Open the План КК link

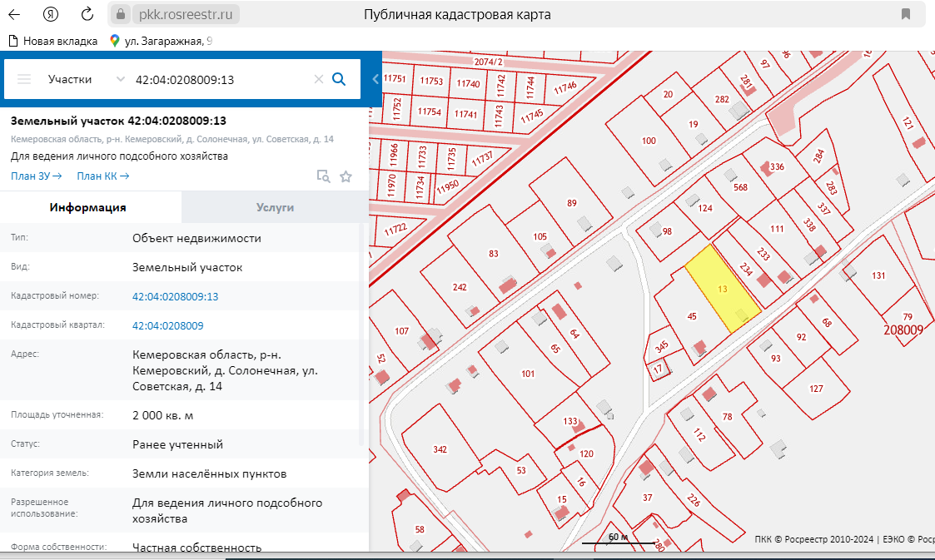coord(102,176)
